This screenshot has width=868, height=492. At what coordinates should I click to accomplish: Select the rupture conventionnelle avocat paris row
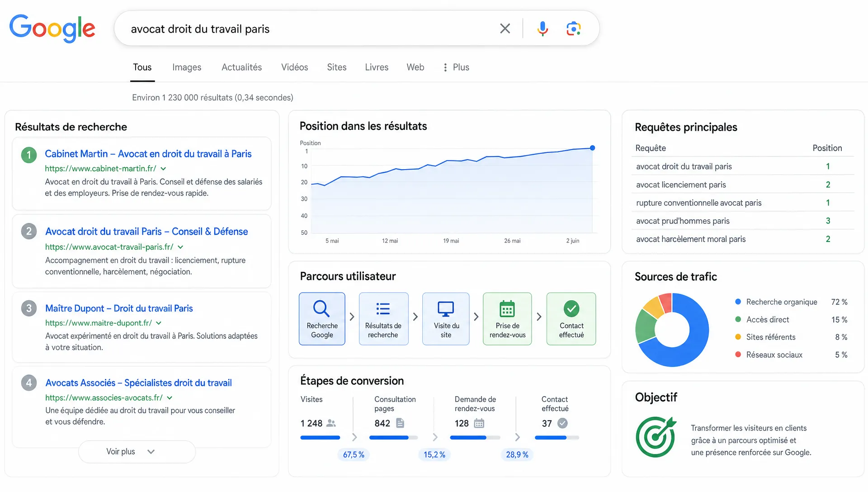click(743, 203)
